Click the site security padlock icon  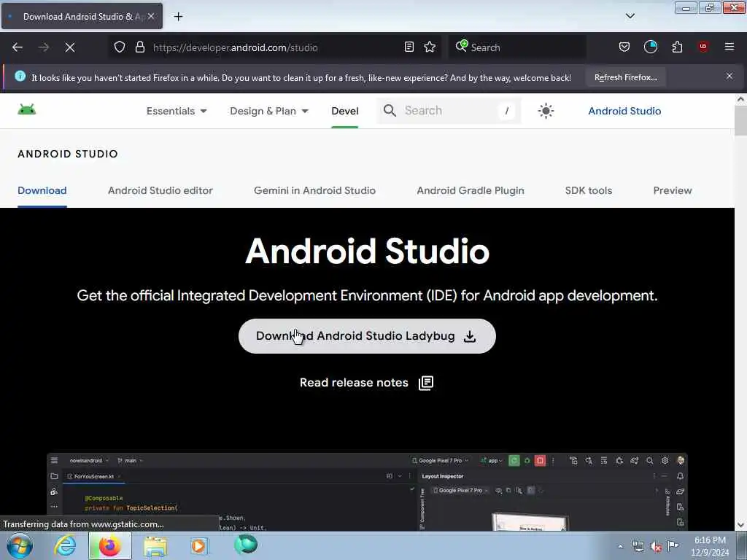pyautogui.click(x=139, y=47)
